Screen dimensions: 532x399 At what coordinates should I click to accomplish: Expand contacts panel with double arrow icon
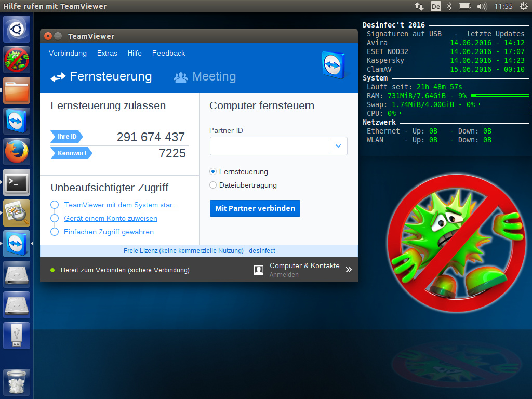[349, 270]
